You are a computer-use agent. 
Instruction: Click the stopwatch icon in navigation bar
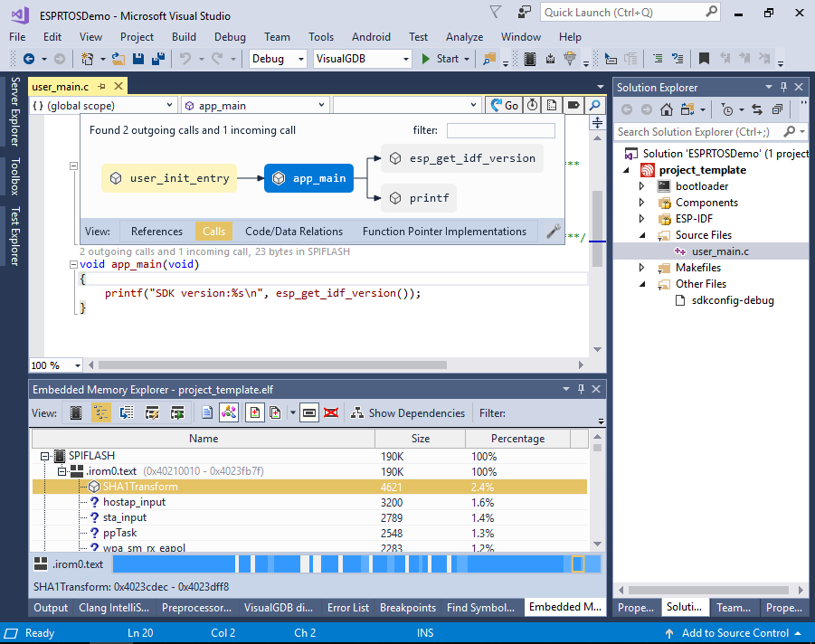[532, 106]
